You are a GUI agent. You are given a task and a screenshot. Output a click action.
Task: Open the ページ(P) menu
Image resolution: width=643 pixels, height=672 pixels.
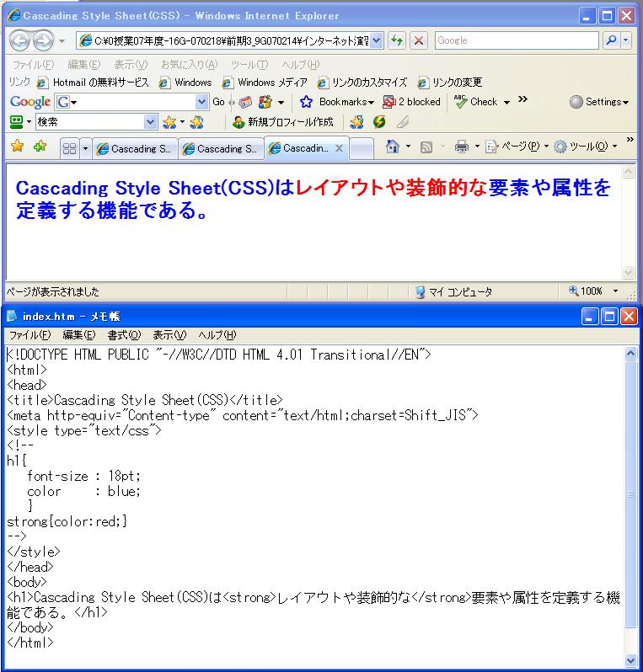tap(517, 147)
